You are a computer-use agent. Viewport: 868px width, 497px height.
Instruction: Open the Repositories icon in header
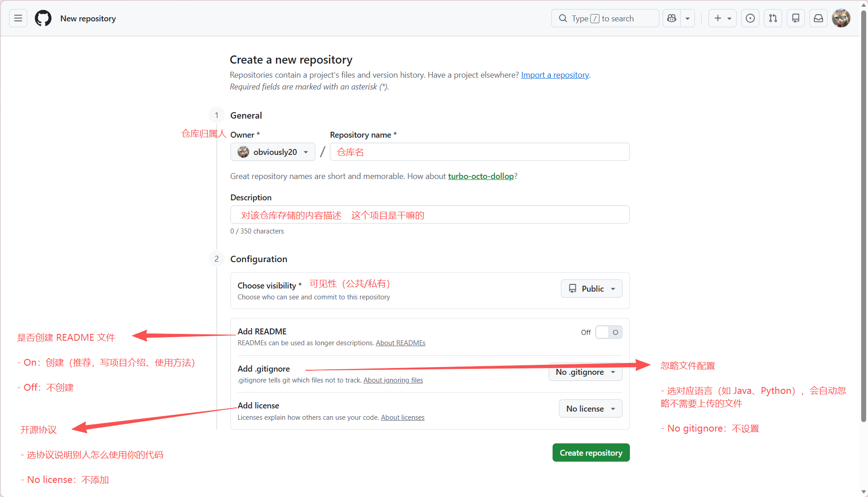point(796,18)
